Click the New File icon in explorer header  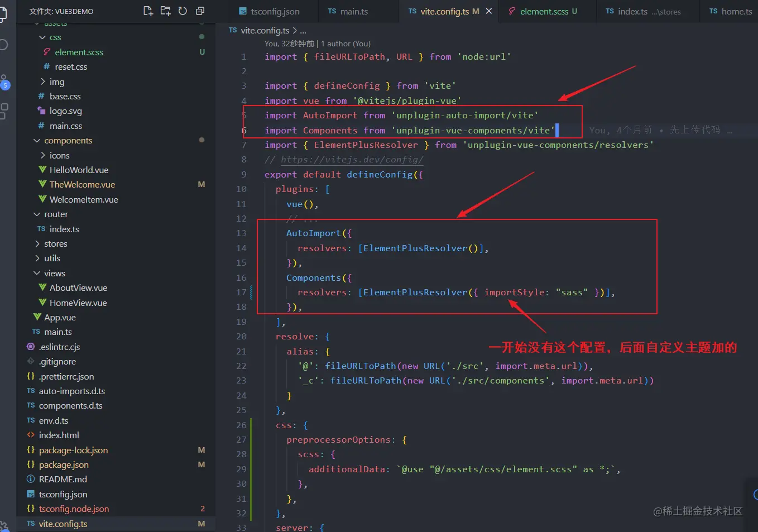148,11
